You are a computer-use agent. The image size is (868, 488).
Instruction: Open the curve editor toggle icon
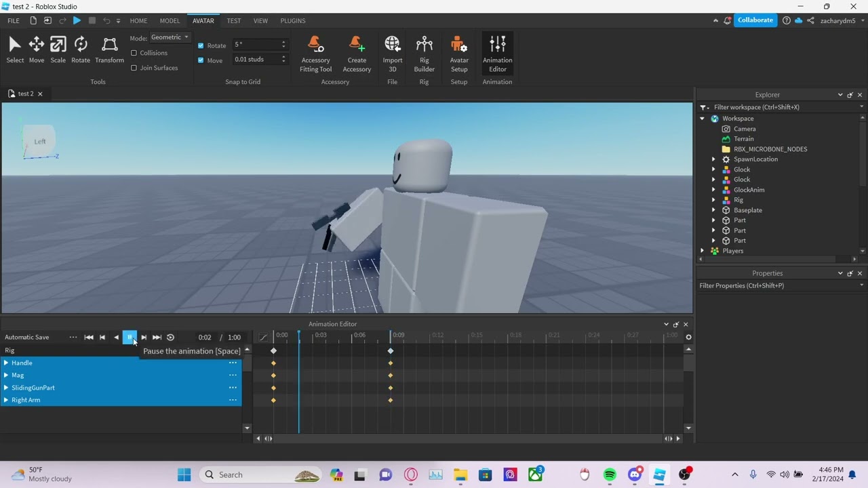[x=264, y=338]
